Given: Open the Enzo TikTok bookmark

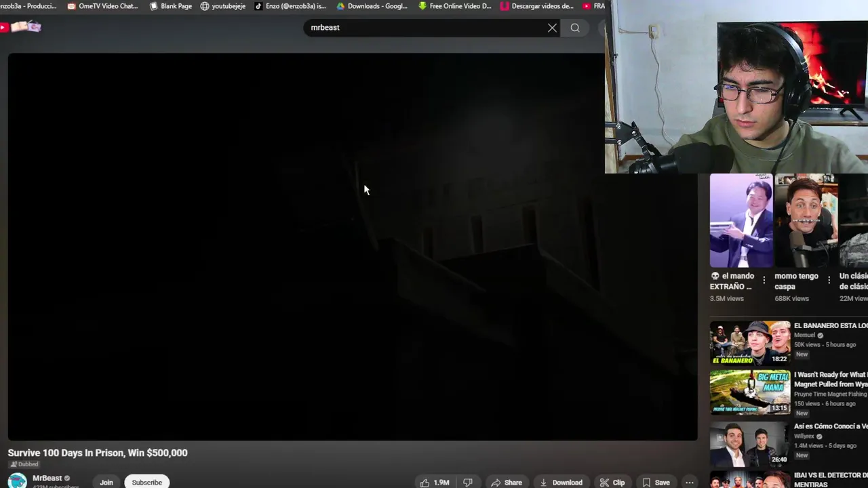Looking at the screenshot, I should point(290,6).
